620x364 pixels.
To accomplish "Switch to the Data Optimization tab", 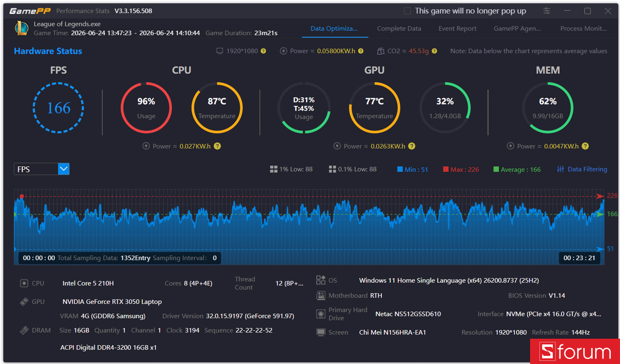I will click(334, 29).
